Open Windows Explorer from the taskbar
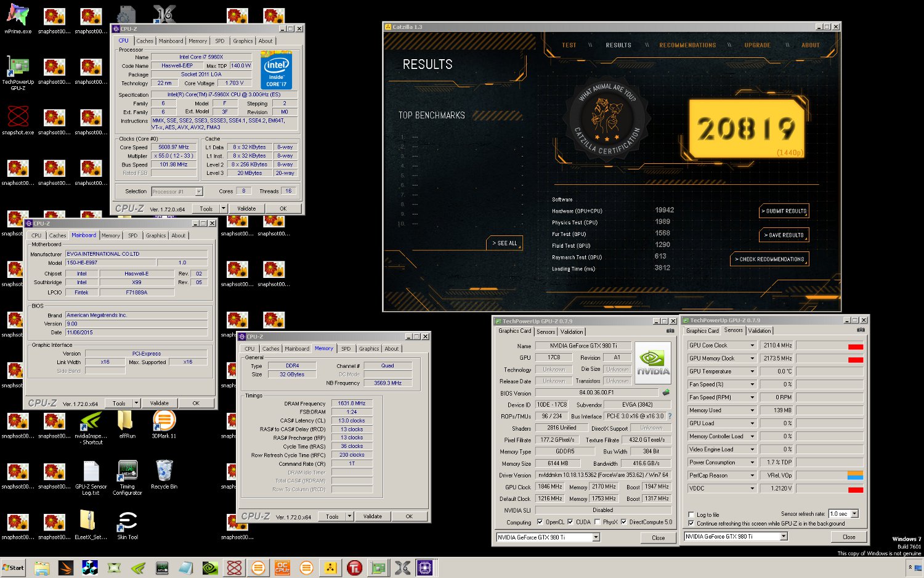This screenshot has width=924, height=578. click(42, 568)
